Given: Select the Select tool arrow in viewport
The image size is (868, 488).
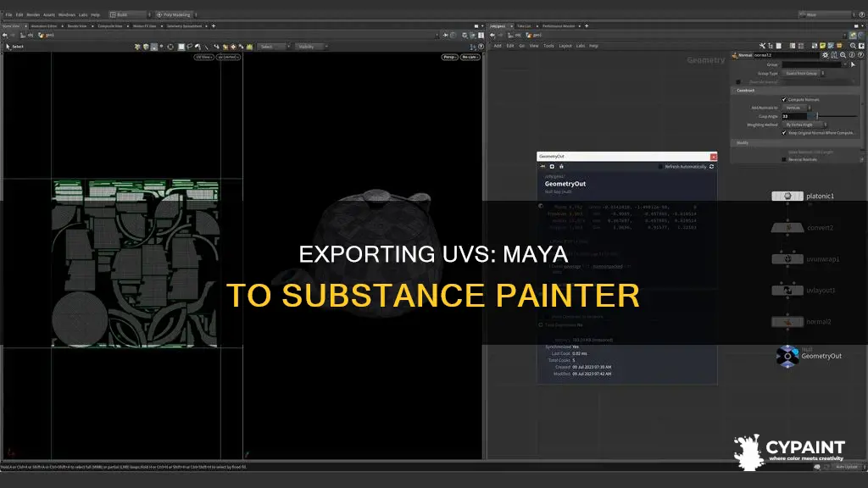Looking at the screenshot, I should tap(8, 47).
